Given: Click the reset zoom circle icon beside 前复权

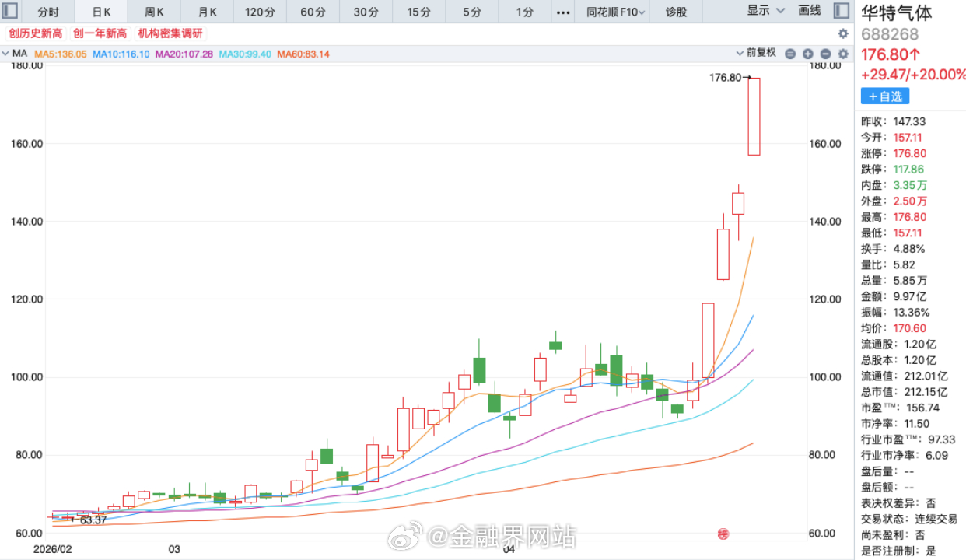Looking at the screenshot, I should coord(790,53).
